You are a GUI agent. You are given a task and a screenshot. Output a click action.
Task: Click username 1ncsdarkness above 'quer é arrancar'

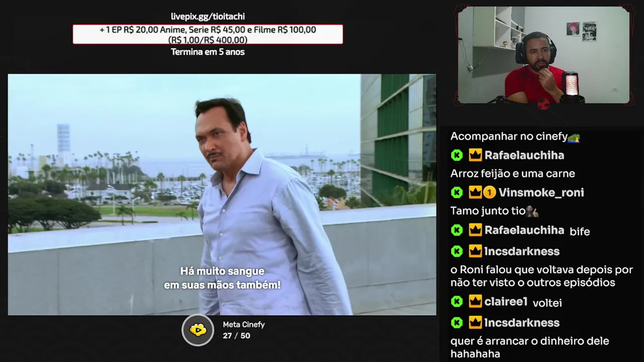522,322
